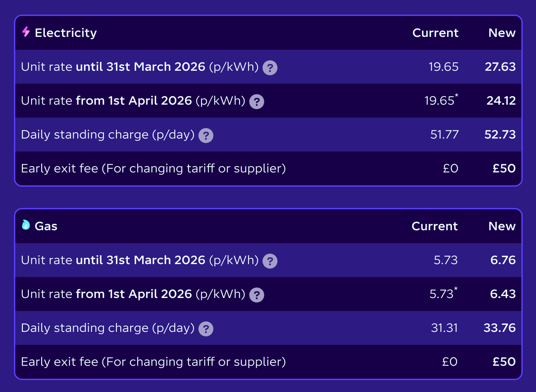Open help for gas rate from 1st April

point(257,295)
